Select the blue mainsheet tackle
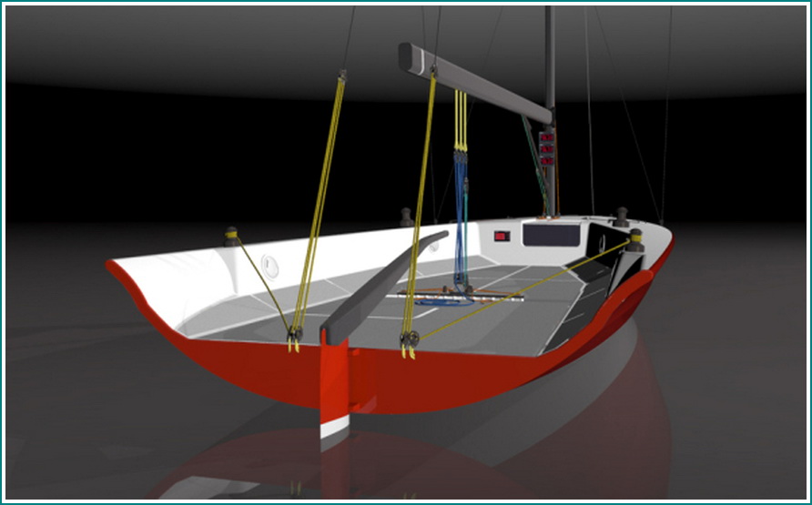Image resolution: width=812 pixels, height=505 pixels. 460,217
